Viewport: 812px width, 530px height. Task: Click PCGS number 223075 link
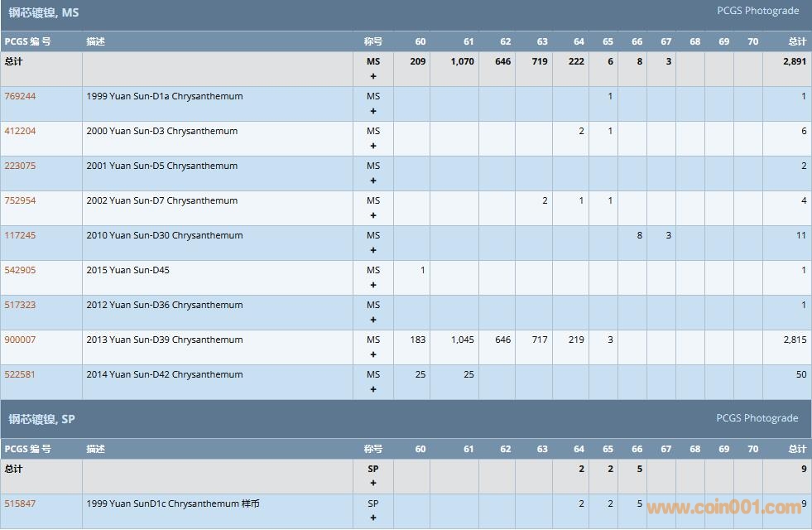point(20,166)
